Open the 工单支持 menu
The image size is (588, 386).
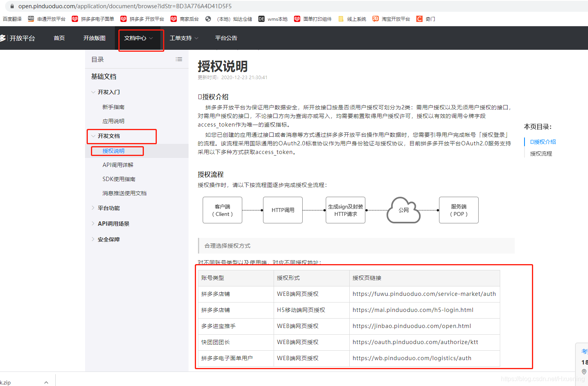tap(181, 38)
